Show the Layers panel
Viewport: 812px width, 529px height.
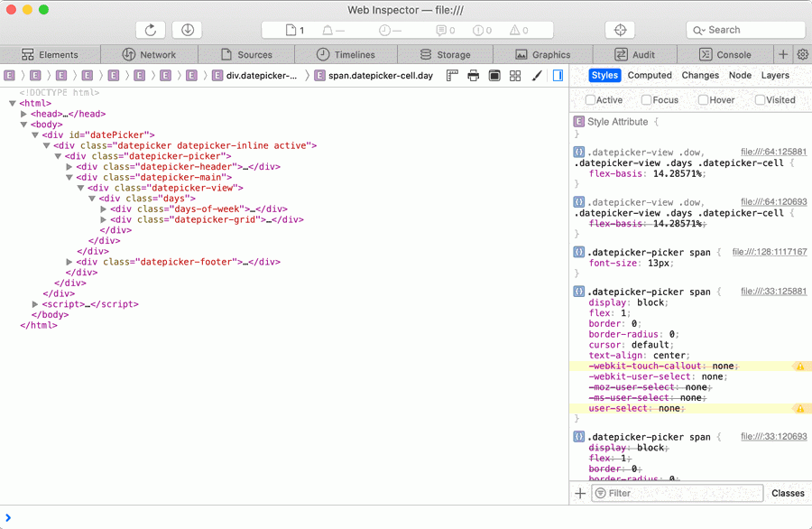tap(775, 75)
